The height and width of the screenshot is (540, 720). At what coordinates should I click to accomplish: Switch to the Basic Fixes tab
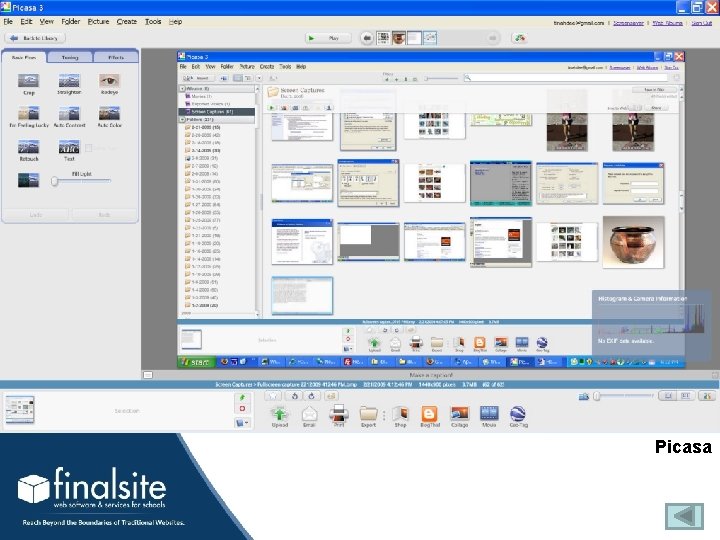tap(24, 57)
